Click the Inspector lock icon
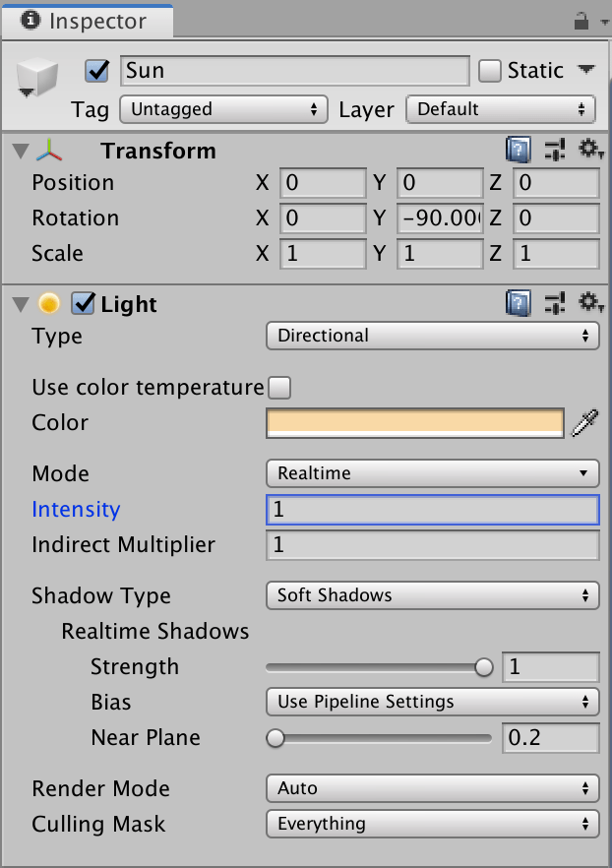Image resolution: width=612 pixels, height=868 pixels. coord(580,21)
